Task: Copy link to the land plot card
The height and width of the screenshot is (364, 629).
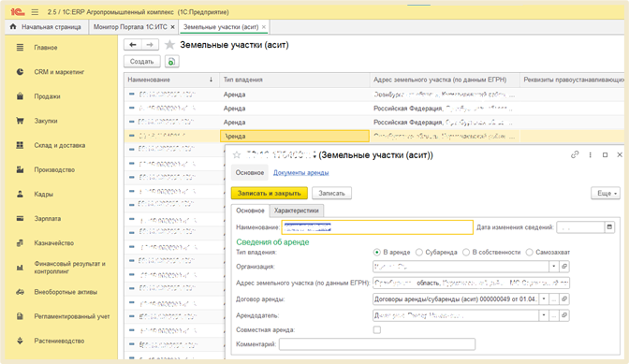Action: click(575, 154)
